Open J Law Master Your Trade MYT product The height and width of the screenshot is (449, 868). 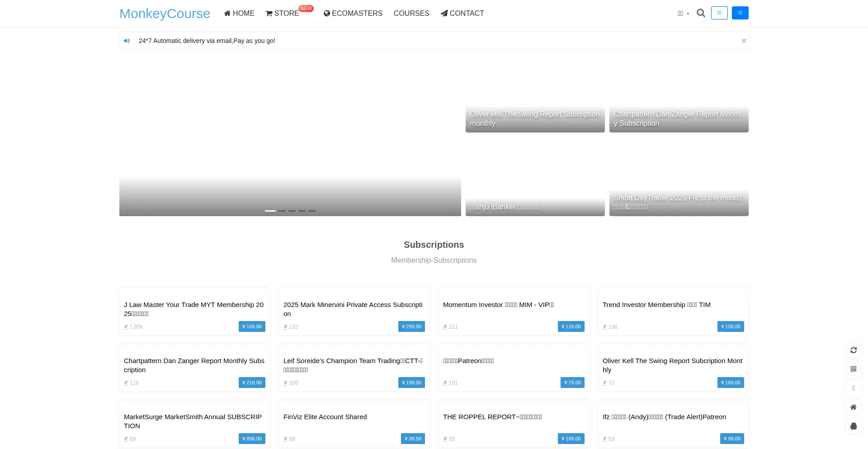coord(194,309)
